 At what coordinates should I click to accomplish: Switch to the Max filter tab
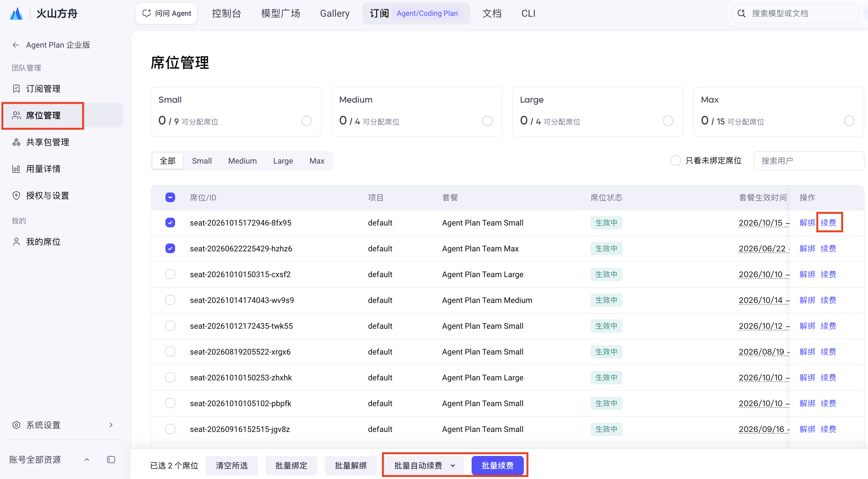[x=317, y=161]
